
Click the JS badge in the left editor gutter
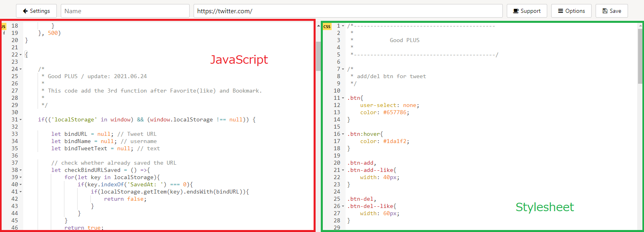(4, 26)
